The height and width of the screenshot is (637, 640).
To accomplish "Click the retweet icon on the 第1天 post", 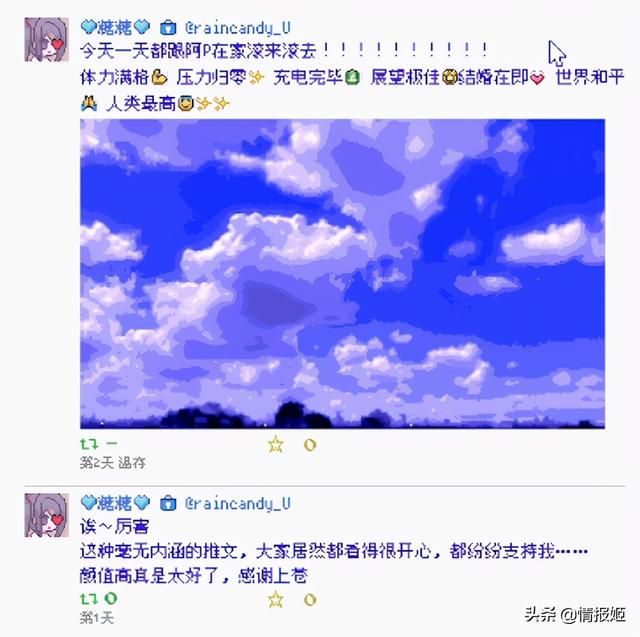I will point(89,599).
